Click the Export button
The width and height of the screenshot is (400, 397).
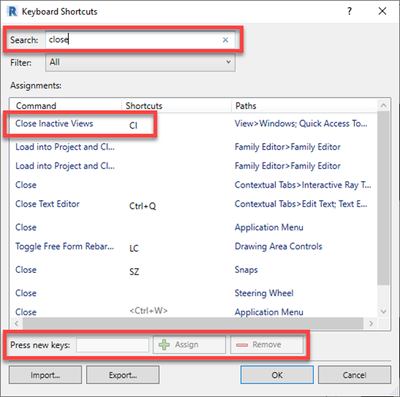[x=123, y=375]
